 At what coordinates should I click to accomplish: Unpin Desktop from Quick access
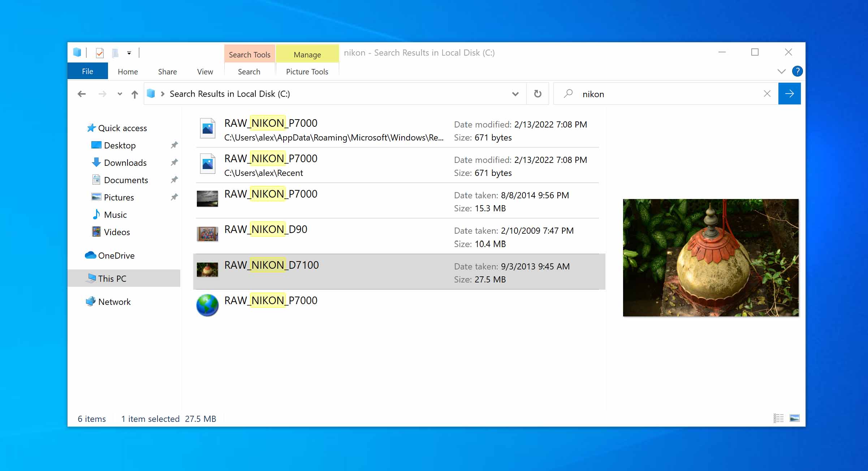coord(174,145)
